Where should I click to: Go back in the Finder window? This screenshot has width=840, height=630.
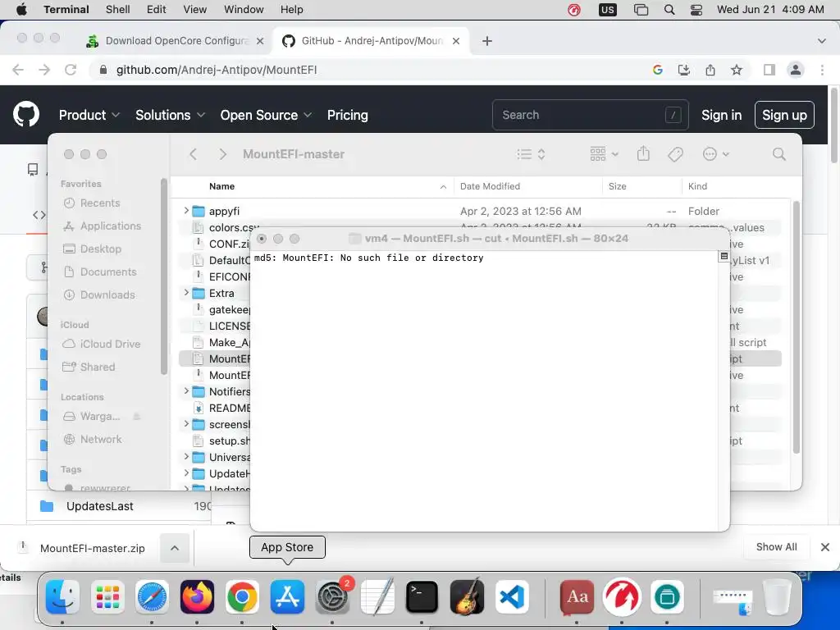pyautogui.click(x=194, y=154)
